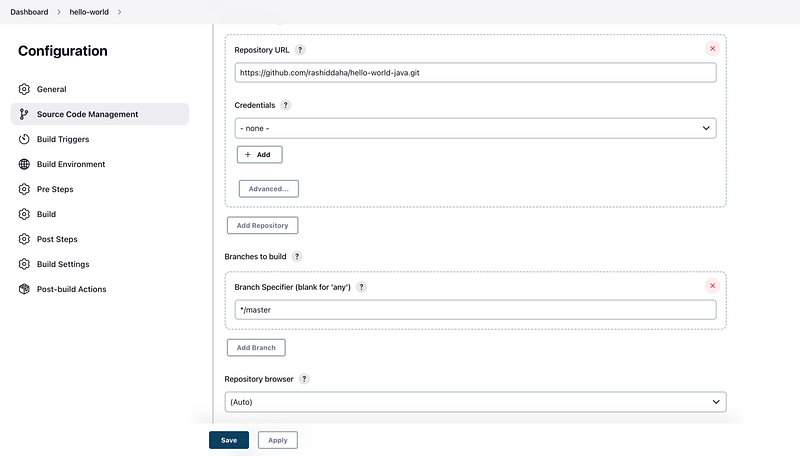Image resolution: width=800 pixels, height=456 pixels.
Task: Save the job configuration
Action: 229,440
